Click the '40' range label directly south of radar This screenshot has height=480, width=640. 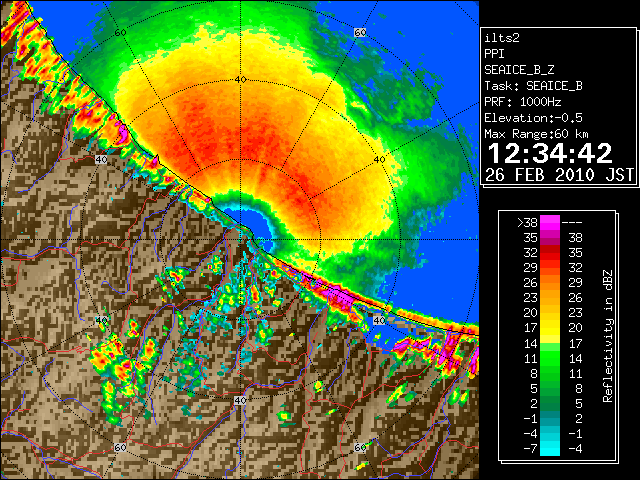tap(240, 400)
